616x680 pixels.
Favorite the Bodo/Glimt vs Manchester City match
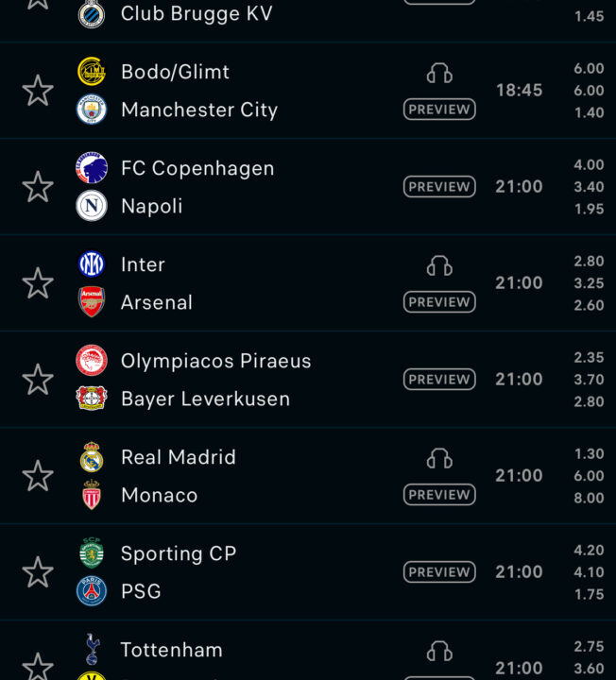(x=38, y=91)
